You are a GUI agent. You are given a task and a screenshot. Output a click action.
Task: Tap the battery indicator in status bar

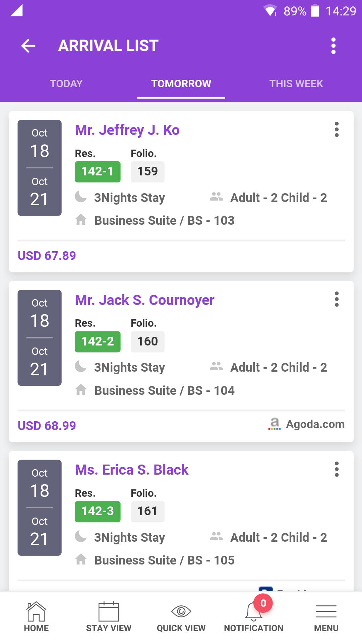(315, 11)
